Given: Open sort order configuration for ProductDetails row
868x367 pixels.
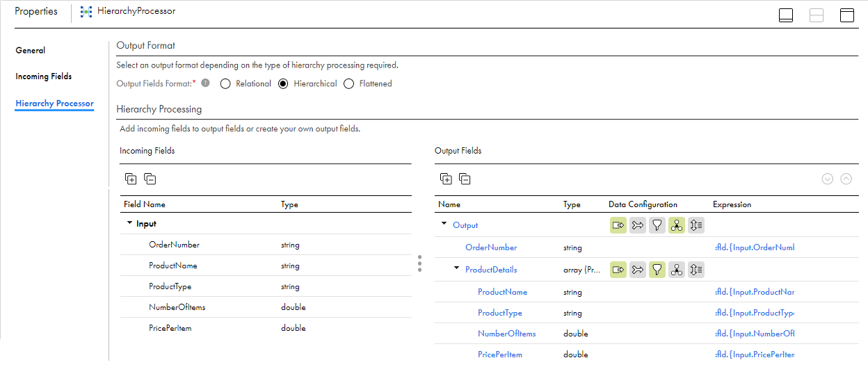Looking at the screenshot, I should click(x=696, y=270).
